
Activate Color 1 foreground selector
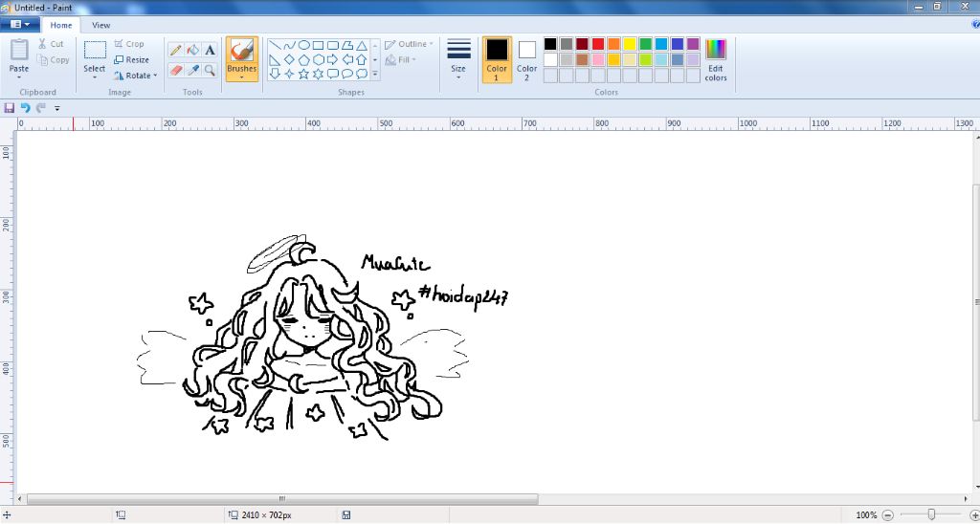(497, 59)
